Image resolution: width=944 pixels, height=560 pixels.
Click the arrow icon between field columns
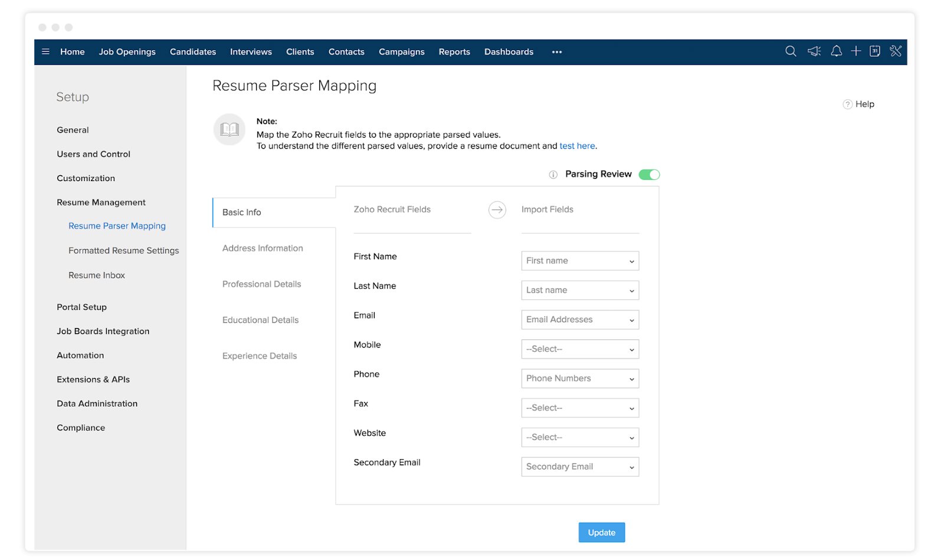tap(497, 209)
